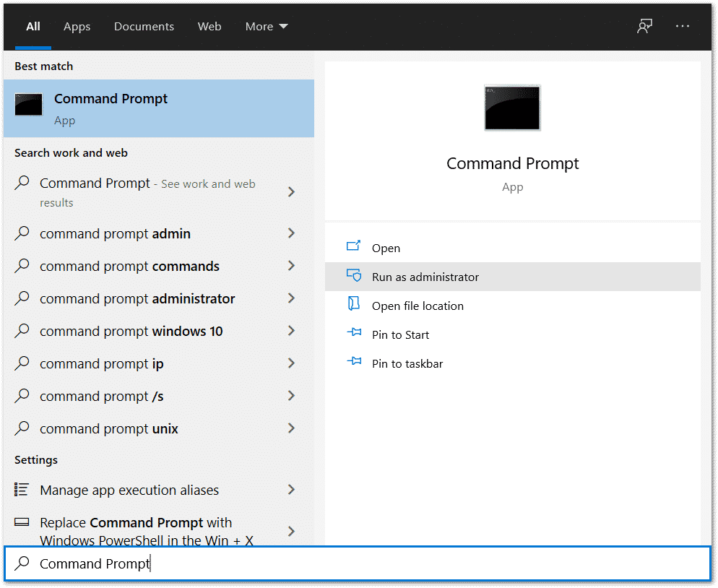Open the More dropdown filter
The image size is (718, 588).
click(267, 27)
